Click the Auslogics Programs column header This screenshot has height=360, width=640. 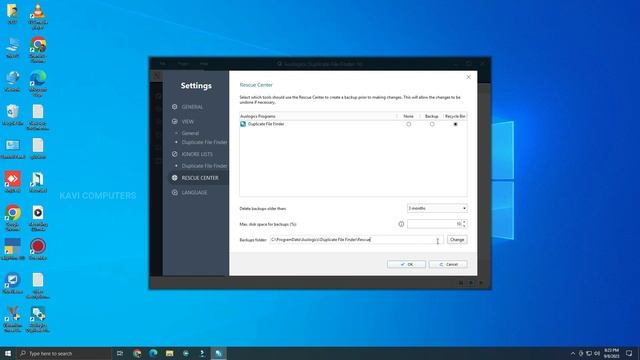[x=318, y=116]
